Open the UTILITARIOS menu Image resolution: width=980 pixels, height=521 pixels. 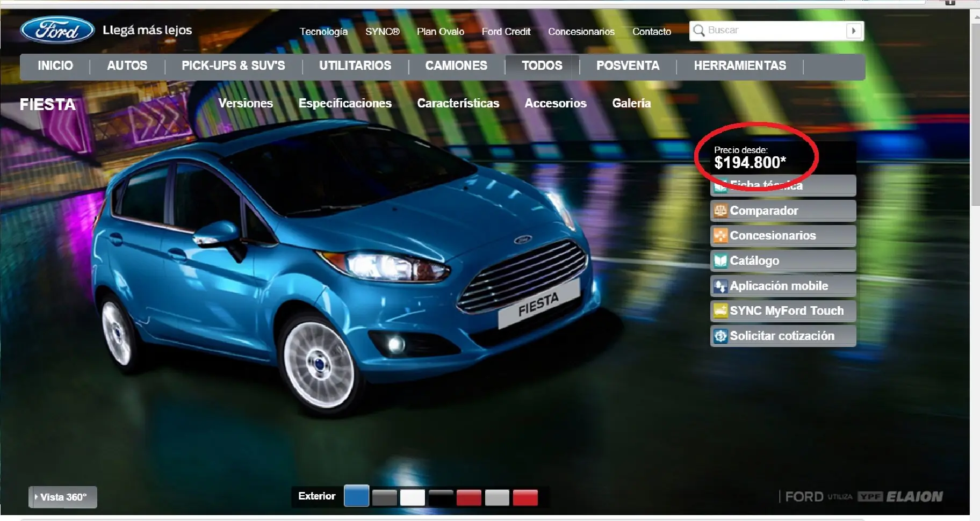click(x=355, y=66)
